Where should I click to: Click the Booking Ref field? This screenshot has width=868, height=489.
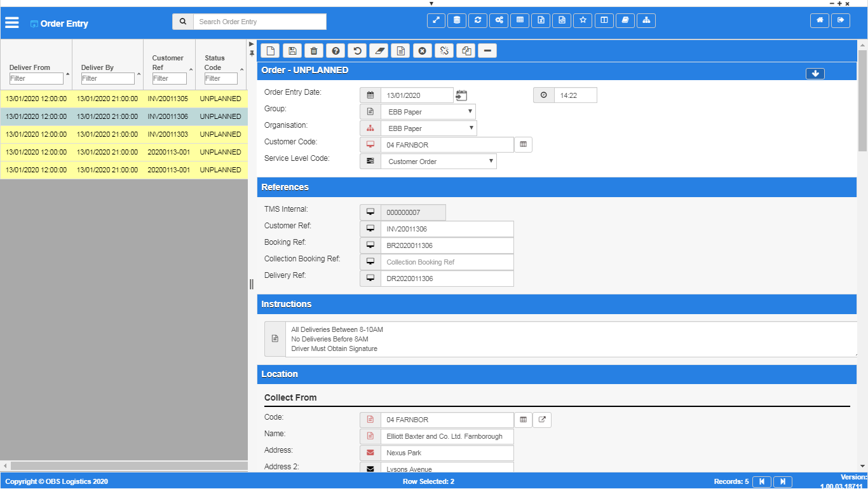[x=447, y=245]
